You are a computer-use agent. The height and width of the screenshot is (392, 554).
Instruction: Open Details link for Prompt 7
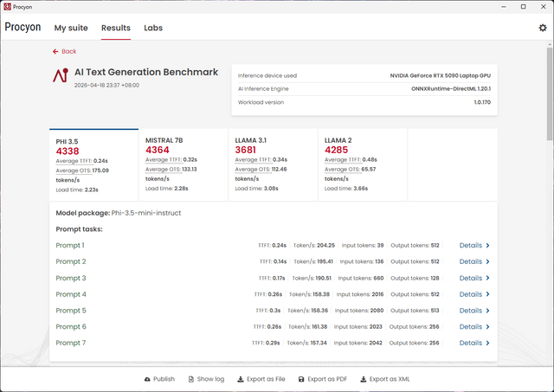471,344
